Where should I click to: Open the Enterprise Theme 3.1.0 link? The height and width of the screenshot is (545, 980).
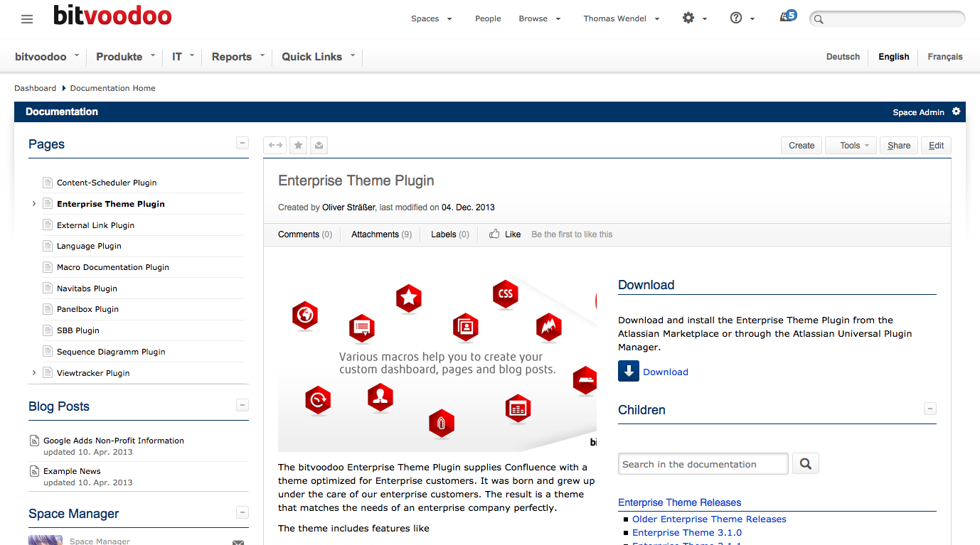(686, 532)
